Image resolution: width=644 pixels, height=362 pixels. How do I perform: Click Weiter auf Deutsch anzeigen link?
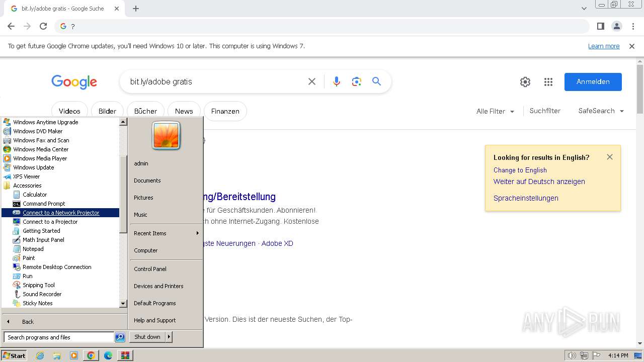tap(539, 182)
